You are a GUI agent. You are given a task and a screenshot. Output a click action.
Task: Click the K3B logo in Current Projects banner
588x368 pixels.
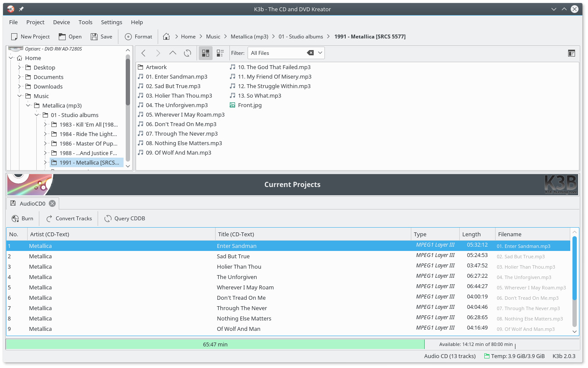coord(561,185)
